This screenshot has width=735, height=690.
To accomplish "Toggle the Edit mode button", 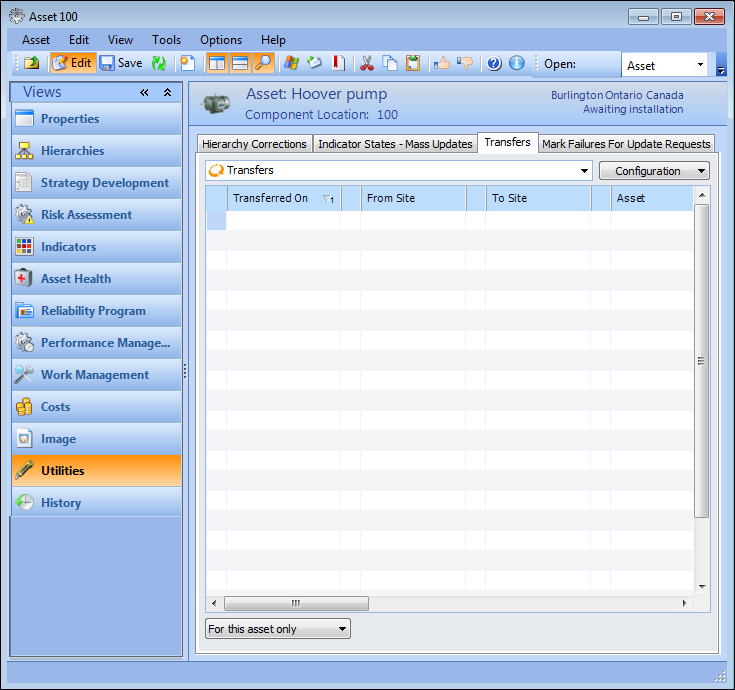I will [71, 63].
